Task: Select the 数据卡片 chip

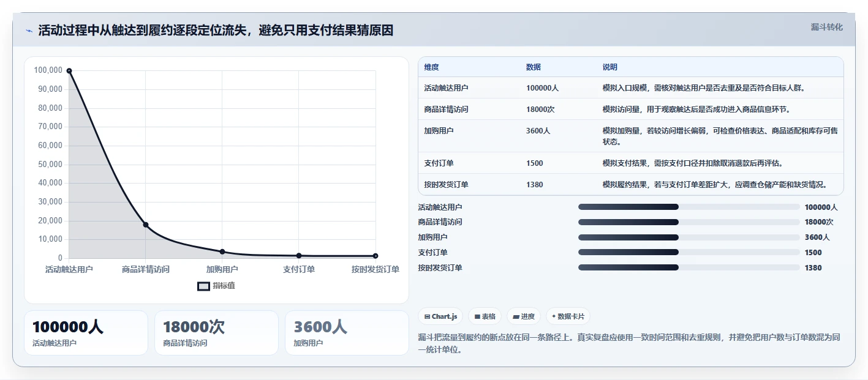Action: [568, 316]
